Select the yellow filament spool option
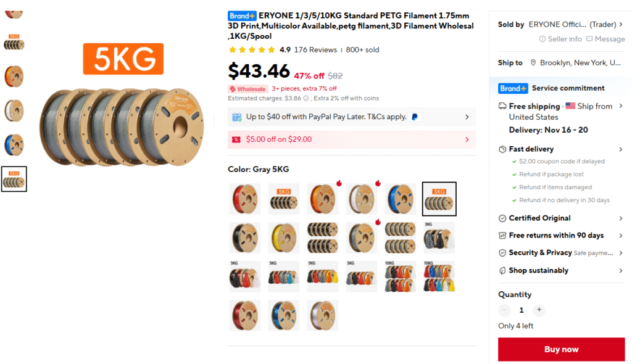The width and height of the screenshot is (632, 364). [x=284, y=238]
